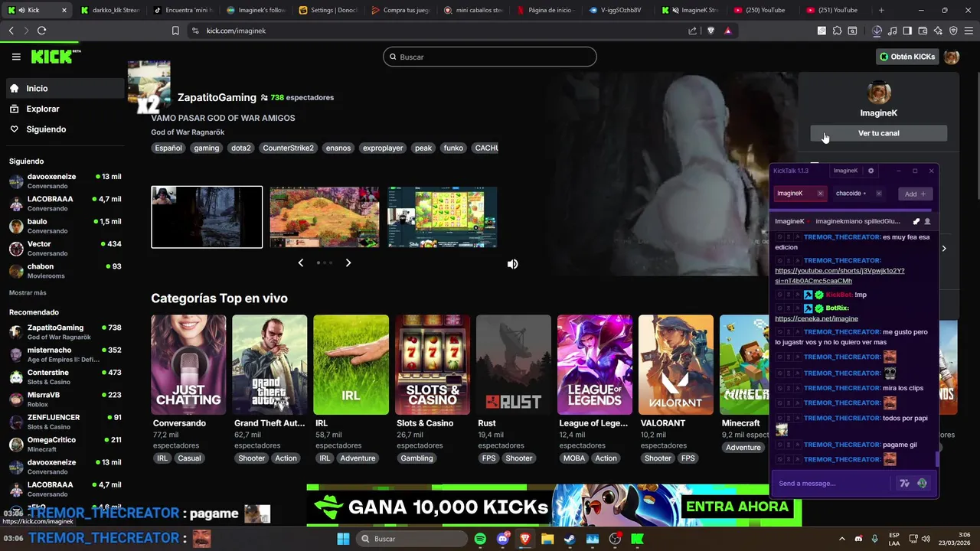The width and height of the screenshot is (980, 551).
Task: Open recommended channel MisrraVB
Action: click(x=64, y=399)
